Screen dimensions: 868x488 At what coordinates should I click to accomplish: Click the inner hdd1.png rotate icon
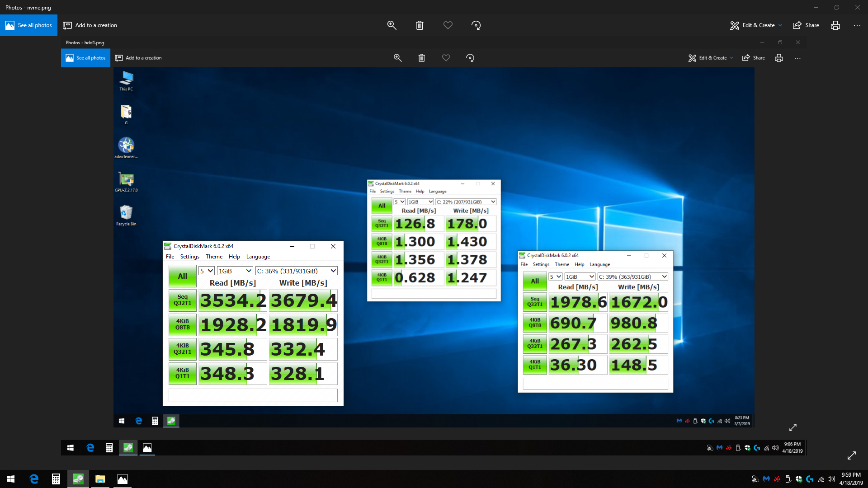coord(470,58)
